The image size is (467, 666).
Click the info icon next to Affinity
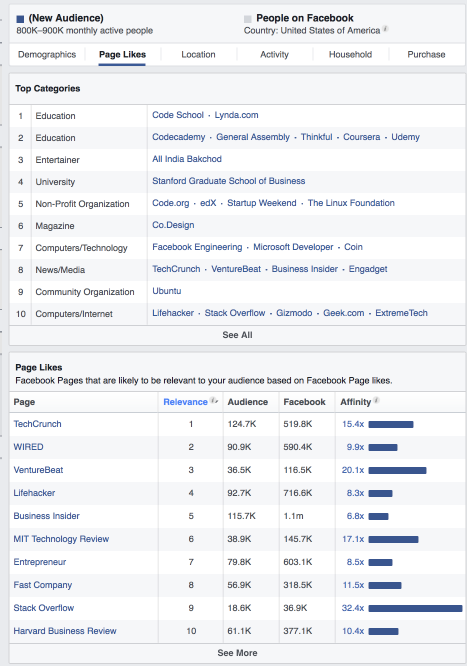(376, 401)
